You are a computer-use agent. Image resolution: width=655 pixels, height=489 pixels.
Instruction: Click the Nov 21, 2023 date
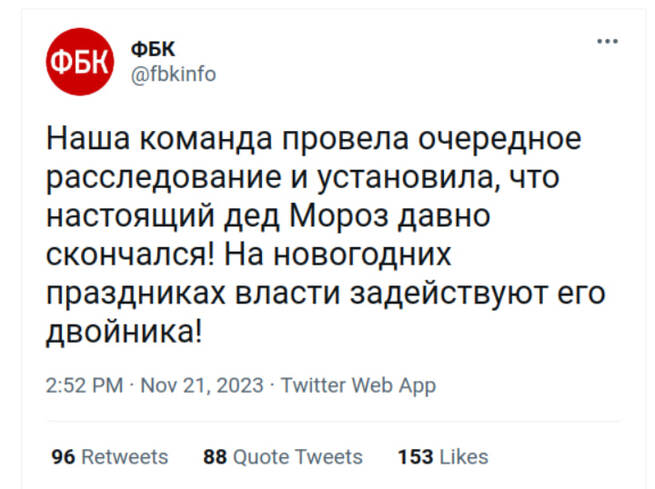[202, 385]
